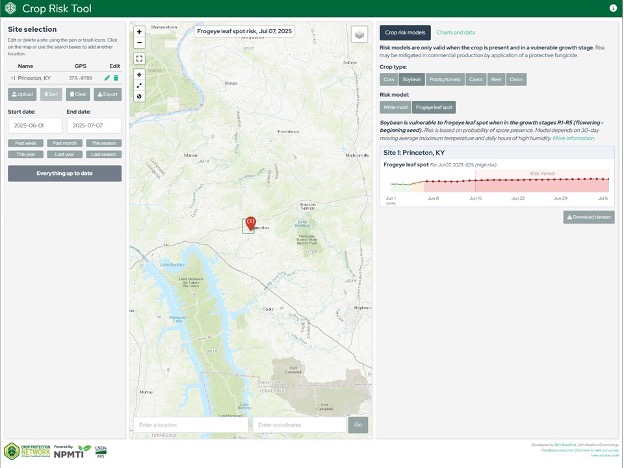Image resolution: width=624 pixels, height=468 pixels.
Task: Expand the Princeton, KY site row
Action: tap(12, 77)
